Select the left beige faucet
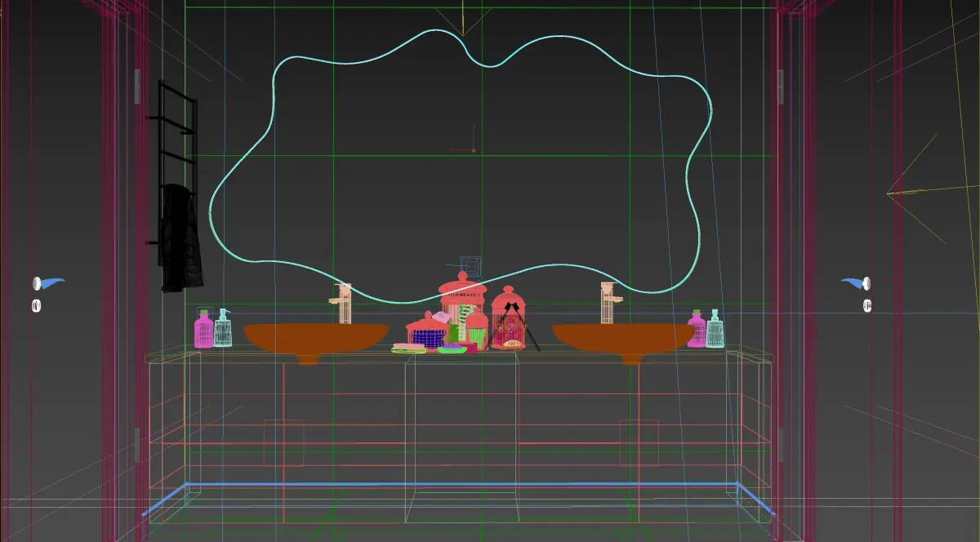This screenshot has width=980, height=542. click(343, 304)
